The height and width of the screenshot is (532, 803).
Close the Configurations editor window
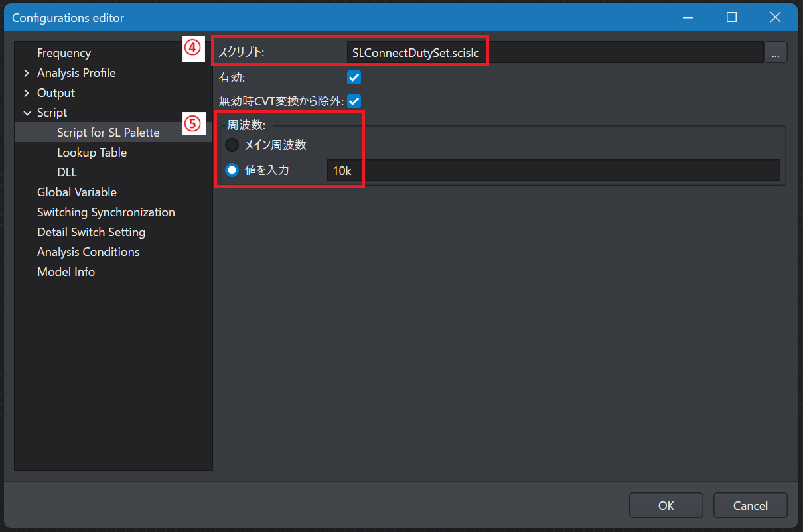coord(775,17)
